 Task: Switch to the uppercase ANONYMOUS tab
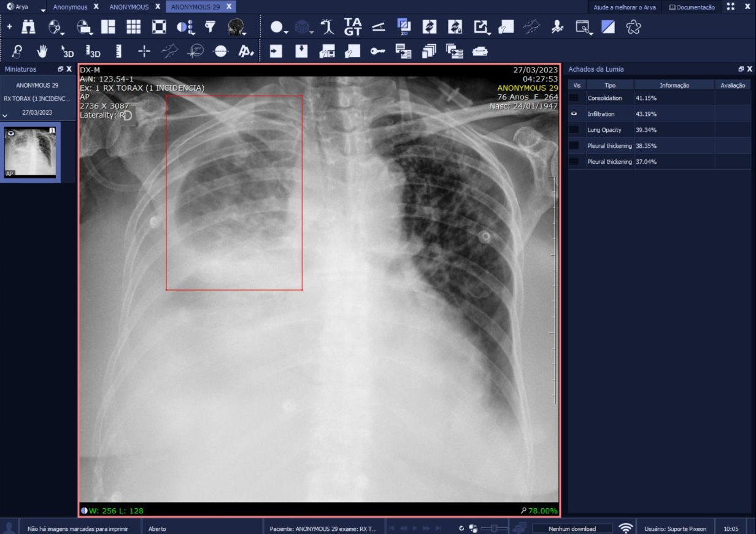pyautogui.click(x=129, y=7)
